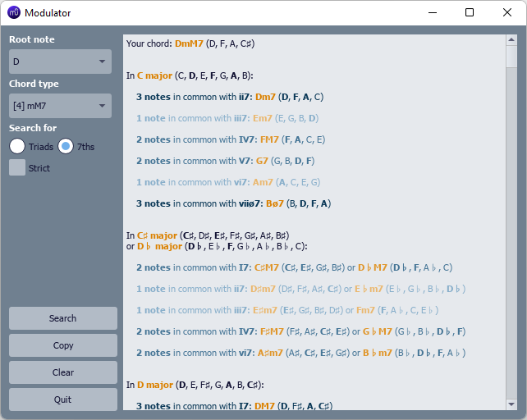Maximize the Modulator window
The image size is (527, 420).
(470, 12)
